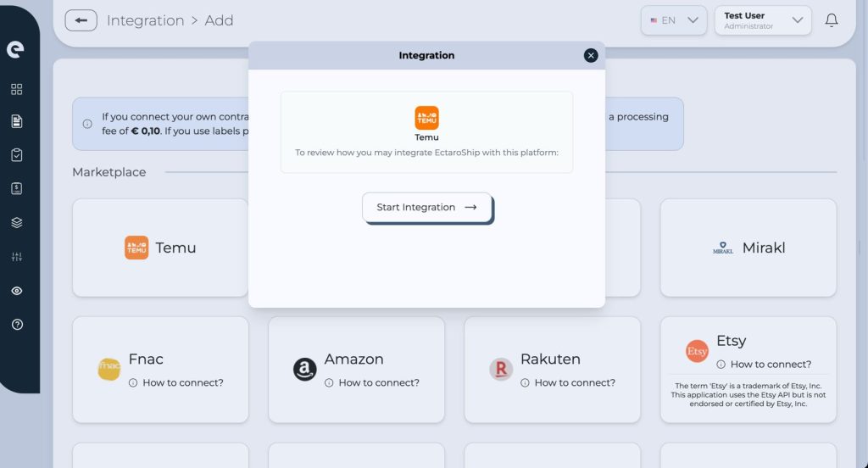Image resolution: width=868 pixels, height=468 pixels.
Task: Close the Integration dialog
Action: pyautogui.click(x=591, y=55)
